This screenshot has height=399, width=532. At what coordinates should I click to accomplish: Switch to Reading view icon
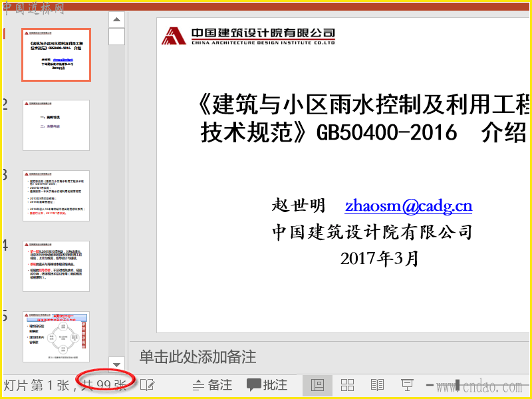click(377, 385)
